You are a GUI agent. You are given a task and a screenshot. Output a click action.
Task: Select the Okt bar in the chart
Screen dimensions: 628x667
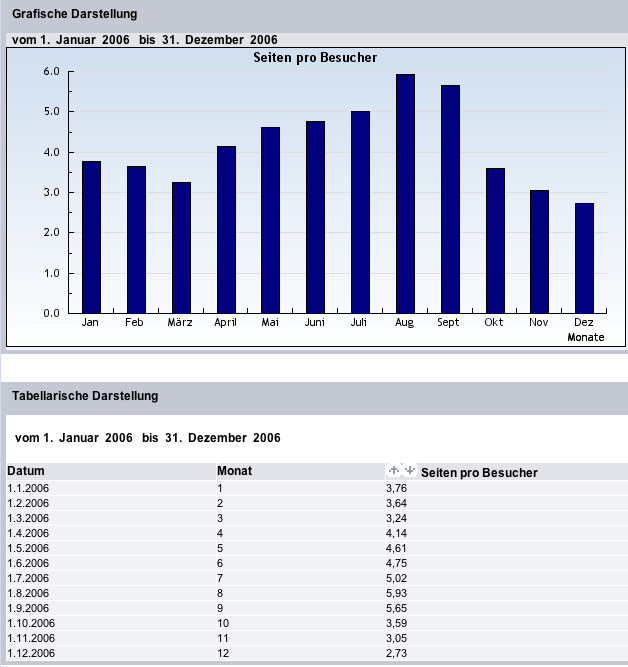tap(495, 240)
